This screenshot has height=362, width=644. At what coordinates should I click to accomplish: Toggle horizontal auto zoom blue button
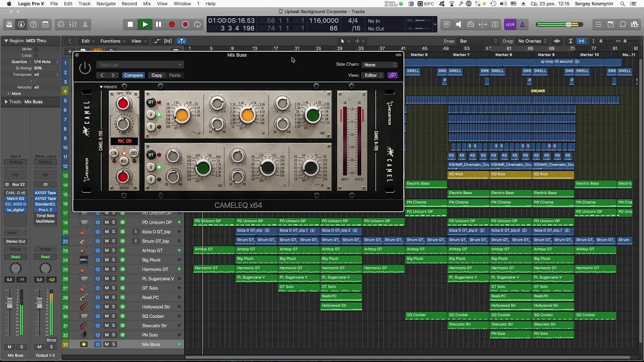pyautogui.click(x=581, y=41)
